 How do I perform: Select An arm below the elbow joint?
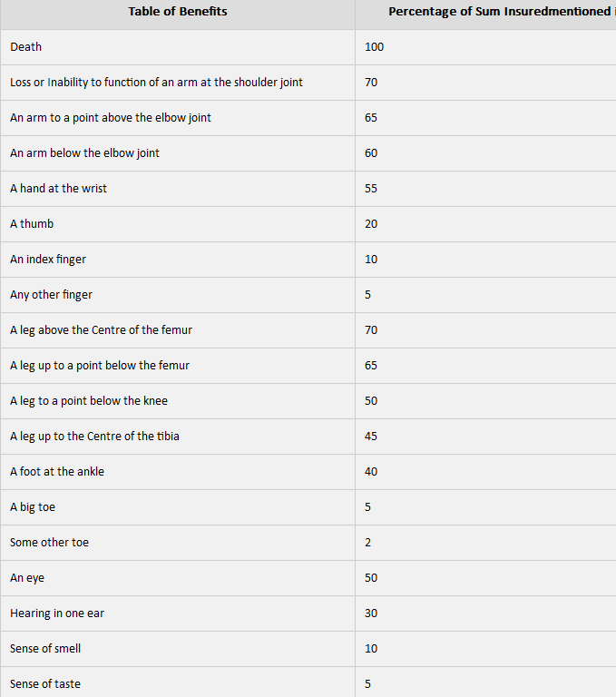click(84, 152)
